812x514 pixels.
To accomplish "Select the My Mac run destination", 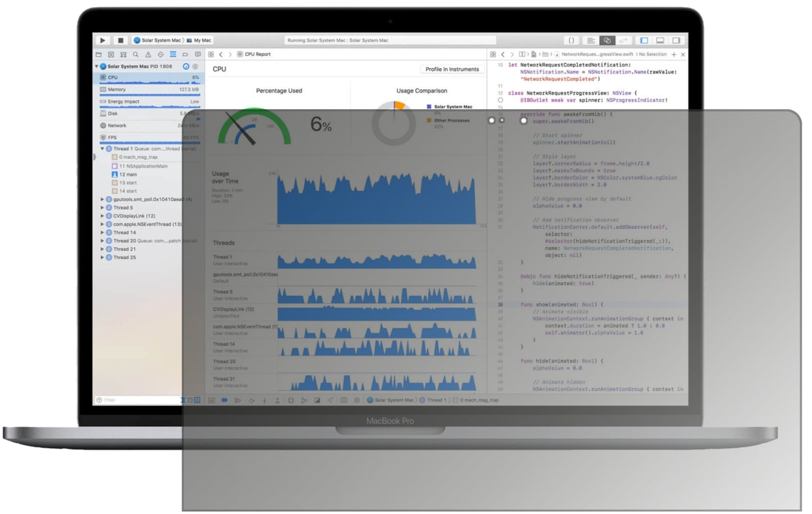I will 199,40.
